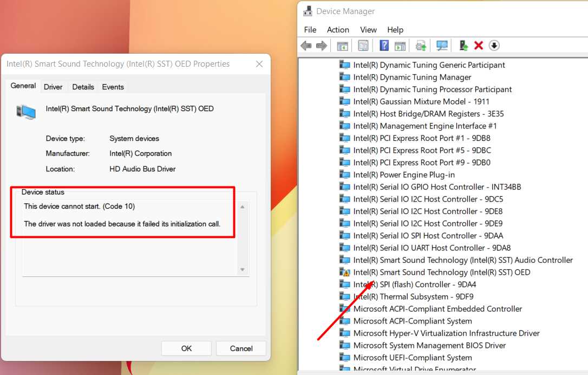
Task: Click the Show/Hide console tree icon
Action: tap(343, 45)
